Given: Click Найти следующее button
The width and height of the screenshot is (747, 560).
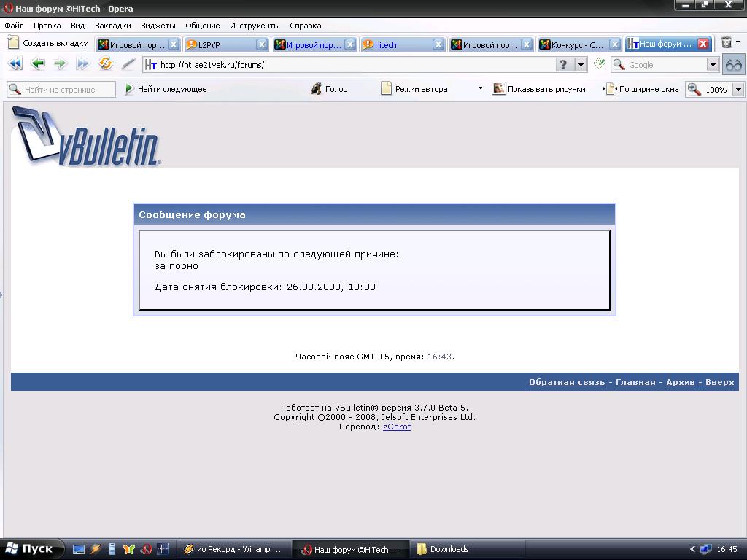Looking at the screenshot, I should [166, 89].
